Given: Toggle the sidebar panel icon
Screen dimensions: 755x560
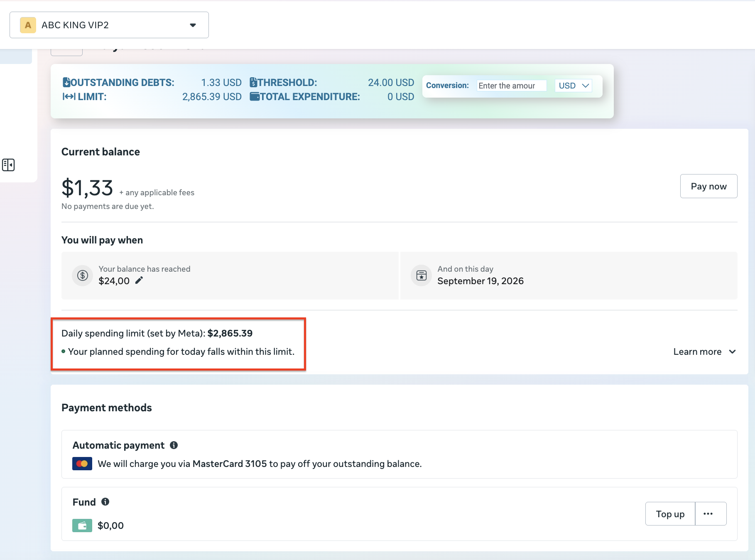Looking at the screenshot, I should [x=8, y=165].
